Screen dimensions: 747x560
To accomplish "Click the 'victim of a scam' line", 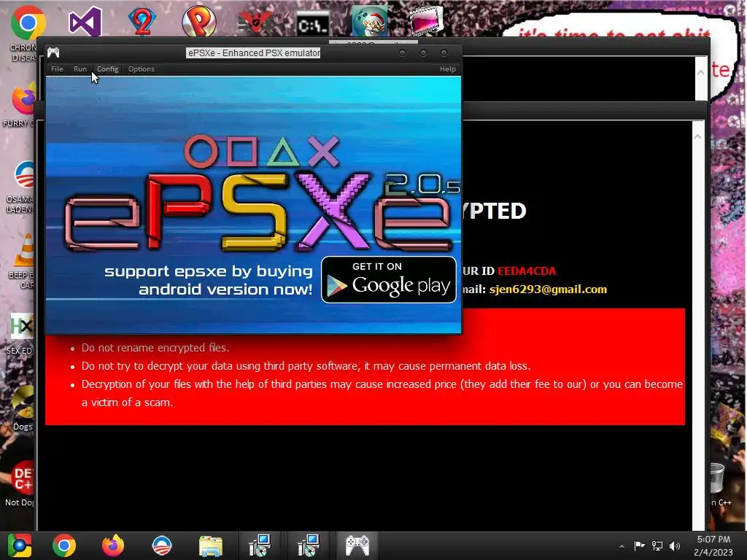I will 127,402.
